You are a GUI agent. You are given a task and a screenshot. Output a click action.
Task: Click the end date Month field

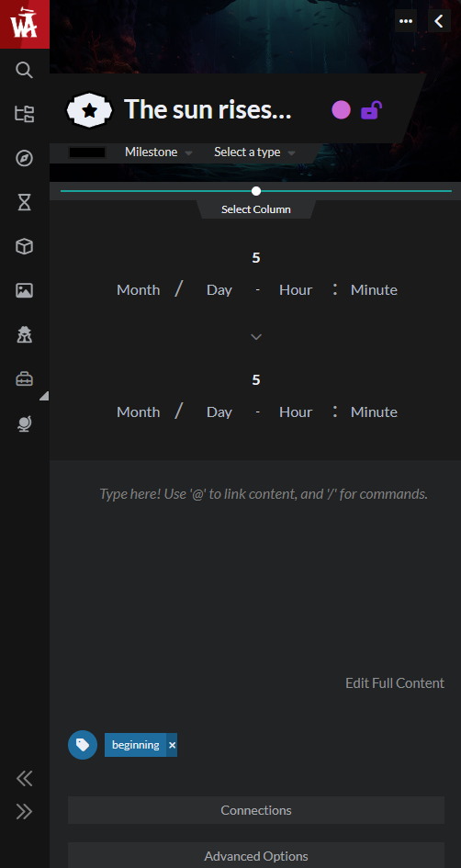point(139,411)
